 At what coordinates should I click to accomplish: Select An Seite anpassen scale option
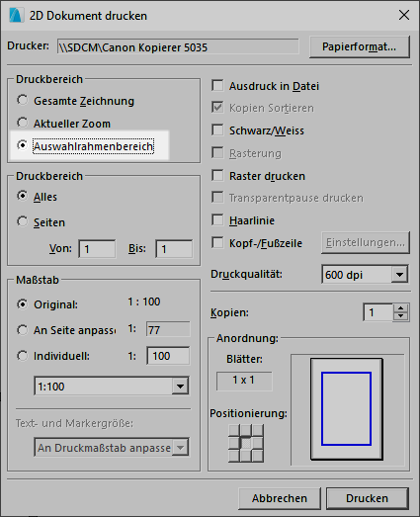click(x=23, y=330)
